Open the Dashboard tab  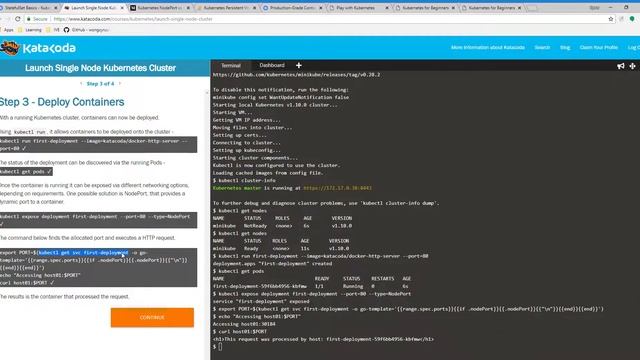tap(272, 65)
